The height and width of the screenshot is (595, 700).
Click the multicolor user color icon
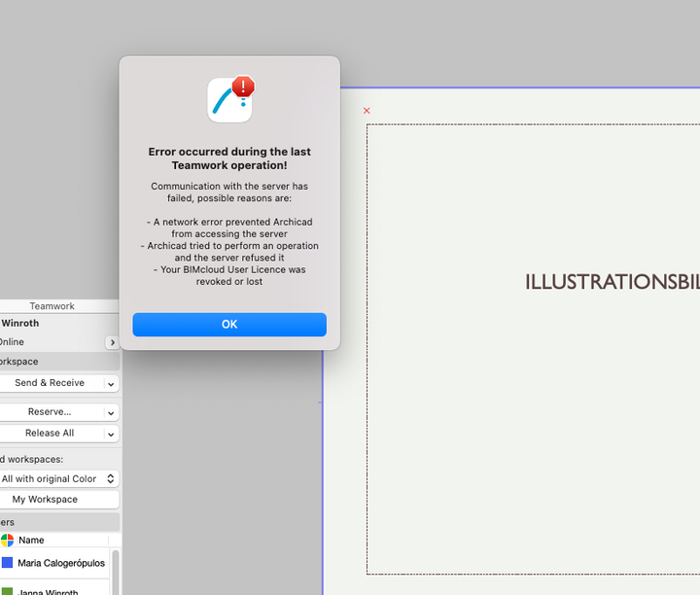coord(7,541)
